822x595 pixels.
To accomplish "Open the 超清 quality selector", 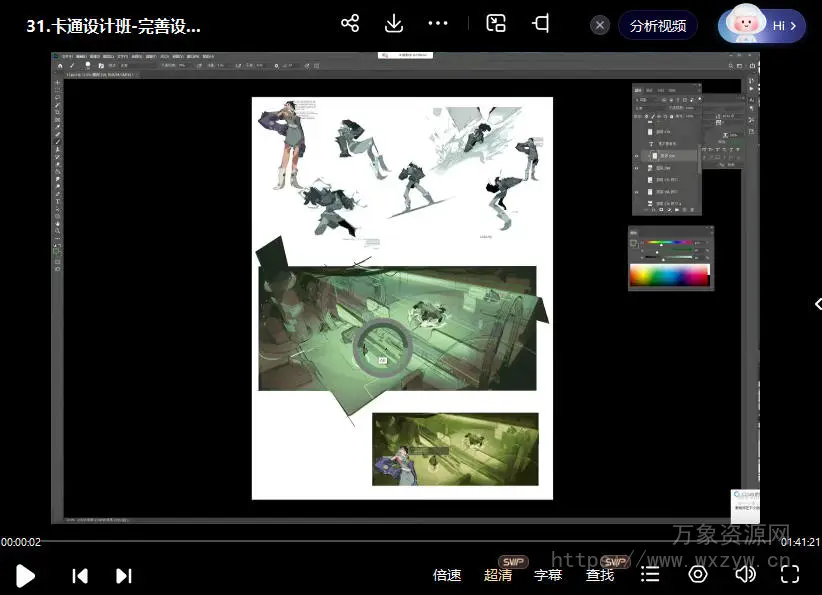I will point(498,575).
